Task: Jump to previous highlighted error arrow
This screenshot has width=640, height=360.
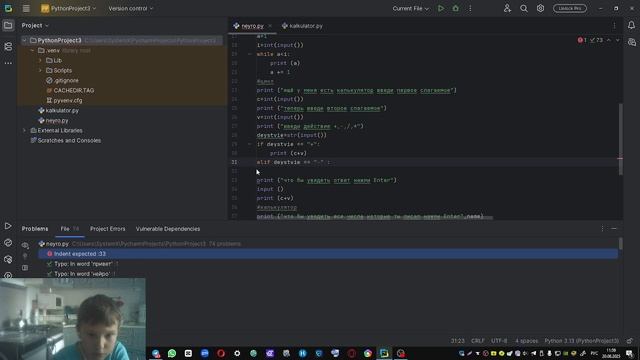Action: 609,40
